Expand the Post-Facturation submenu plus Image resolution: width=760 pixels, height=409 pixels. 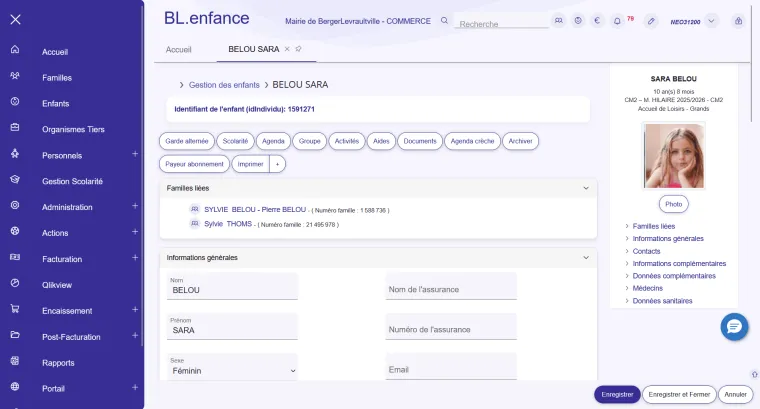[135, 335]
